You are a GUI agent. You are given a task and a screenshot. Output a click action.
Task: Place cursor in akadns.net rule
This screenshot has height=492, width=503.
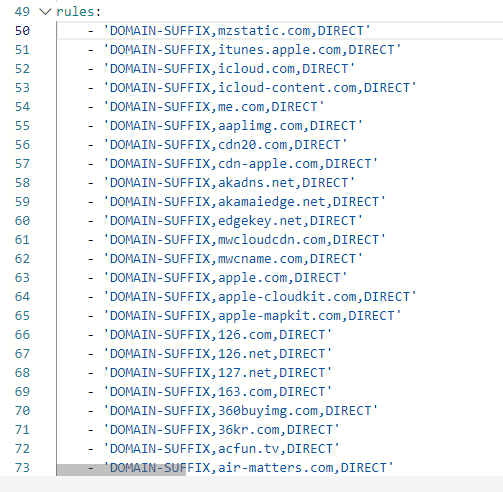point(229,183)
